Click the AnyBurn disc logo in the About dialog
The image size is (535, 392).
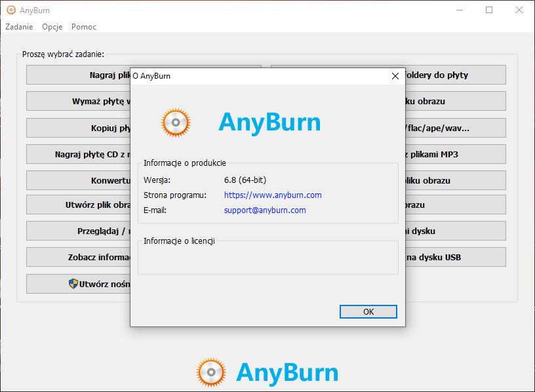pyautogui.click(x=176, y=122)
